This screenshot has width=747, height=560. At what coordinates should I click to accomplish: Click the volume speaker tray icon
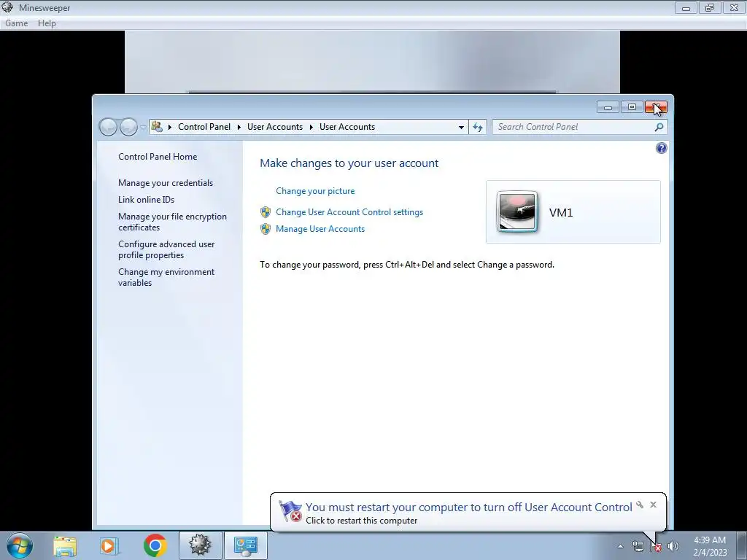pos(673,546)
